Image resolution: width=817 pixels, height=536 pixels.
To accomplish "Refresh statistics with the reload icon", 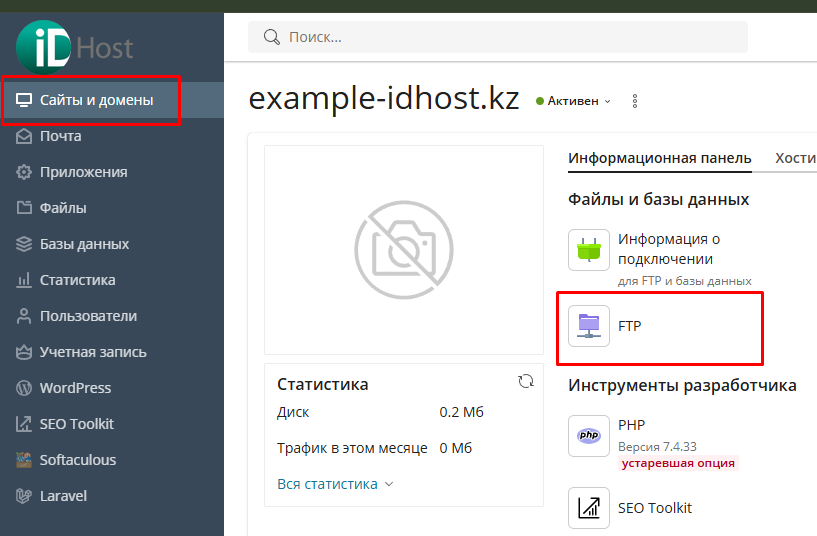I will point(526,381).
